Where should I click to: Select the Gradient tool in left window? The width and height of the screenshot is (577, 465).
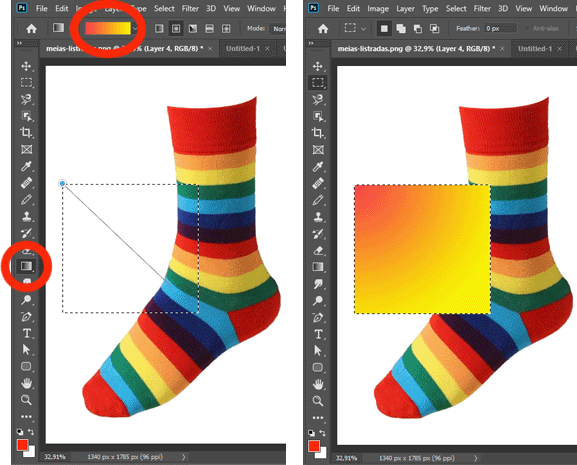tap(26, 266)
